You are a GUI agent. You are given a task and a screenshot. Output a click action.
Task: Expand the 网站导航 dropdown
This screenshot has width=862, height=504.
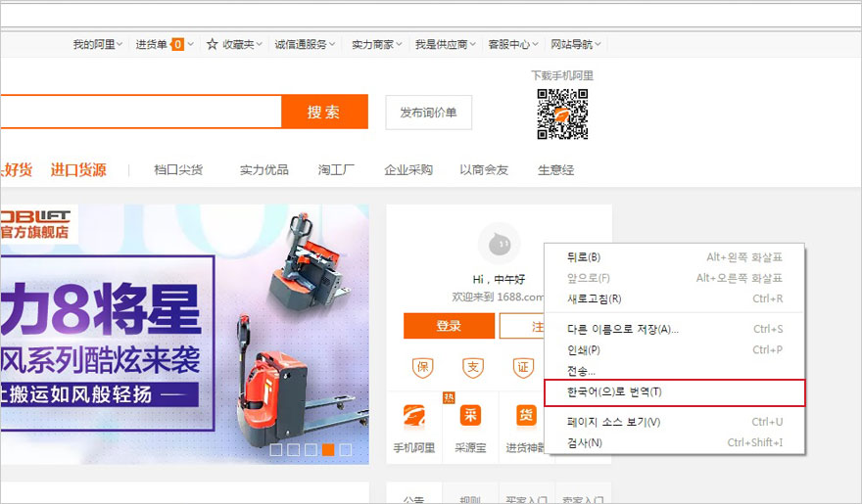click(576, 44)
